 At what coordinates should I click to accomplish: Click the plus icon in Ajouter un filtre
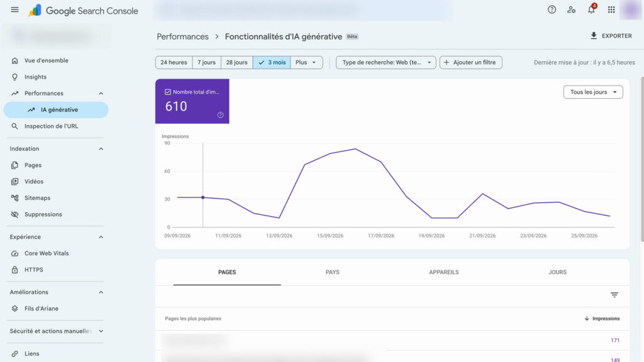coord(447,62)
